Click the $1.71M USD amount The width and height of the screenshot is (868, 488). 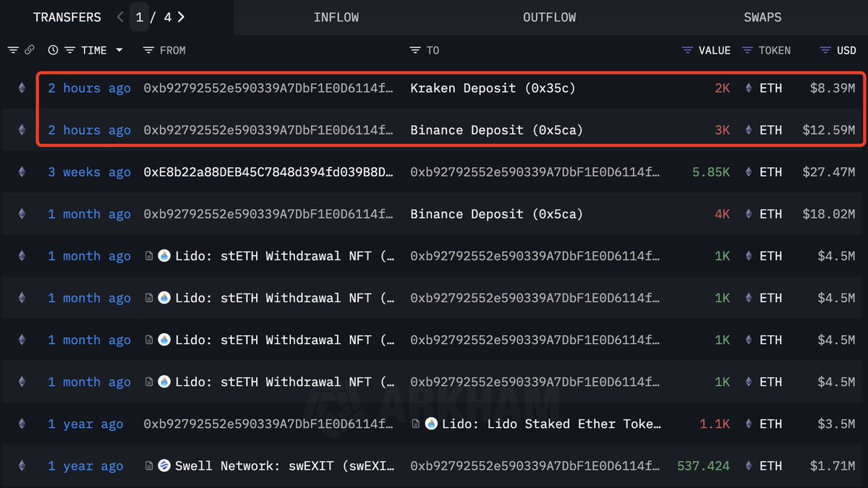click(x=833, y=466)
